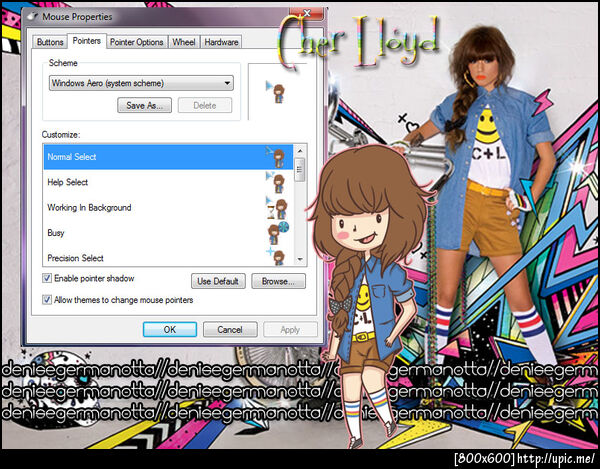Switch to the Buttons tab

click(50, 42)
